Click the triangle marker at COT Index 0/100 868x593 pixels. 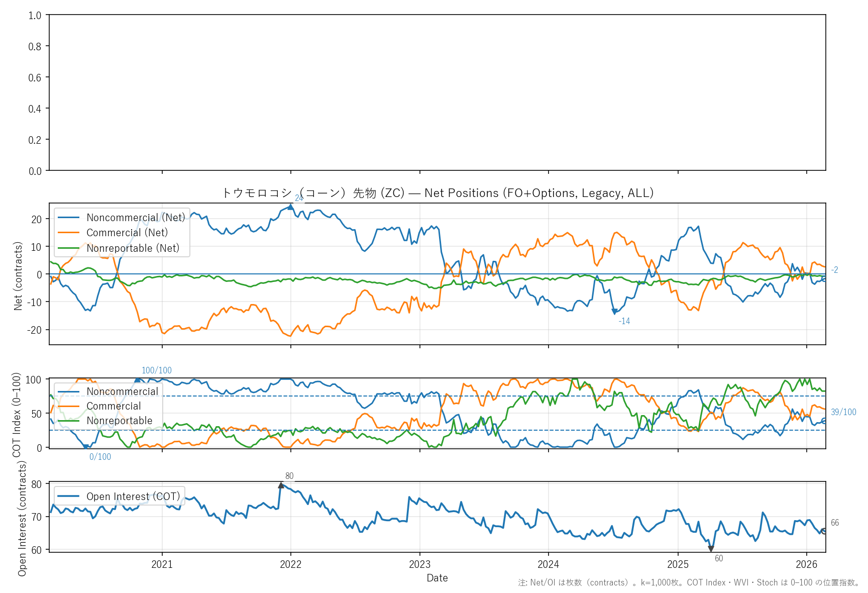(86, 447)
